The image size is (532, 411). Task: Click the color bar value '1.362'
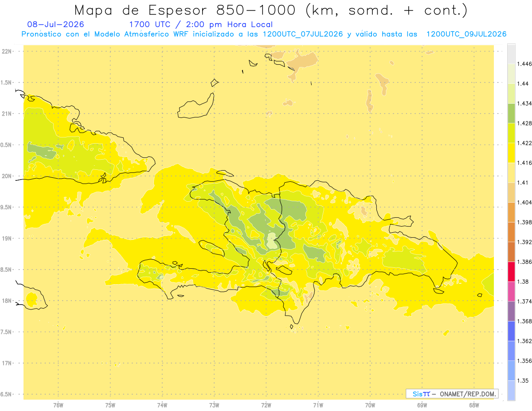pyautogui.click(x=524, y=341)
